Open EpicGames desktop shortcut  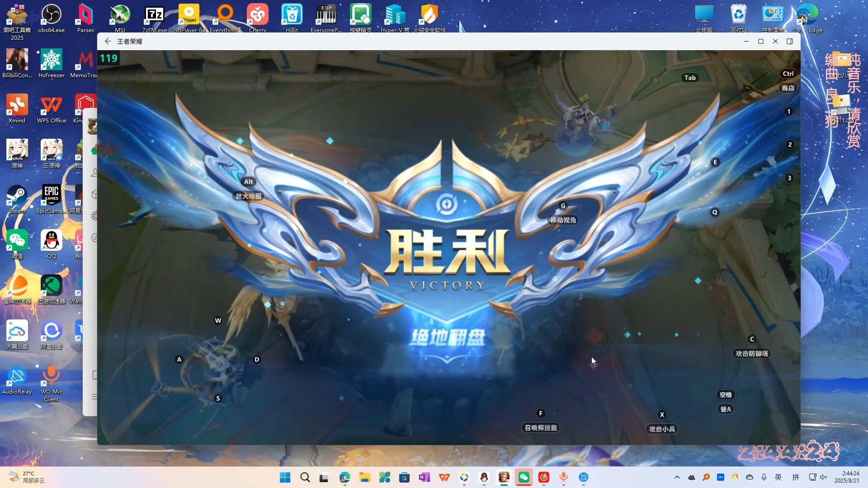click(x=51, y=200)
